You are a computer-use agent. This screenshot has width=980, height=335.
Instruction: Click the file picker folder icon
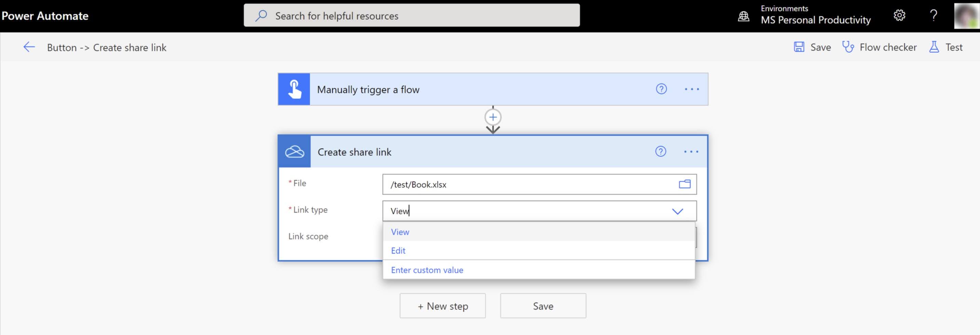684,184
